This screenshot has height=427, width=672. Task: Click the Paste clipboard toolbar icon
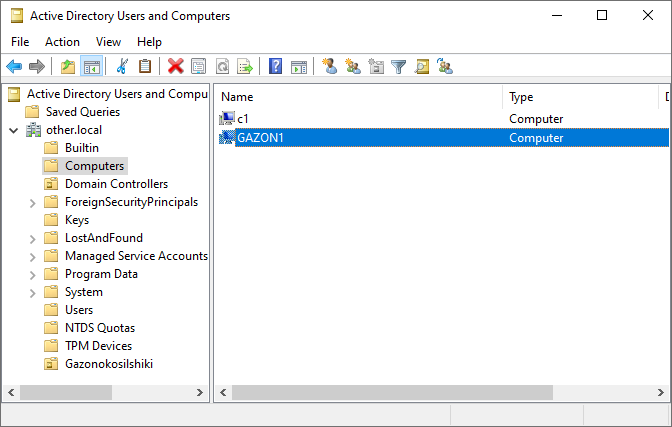click(145, 66)
